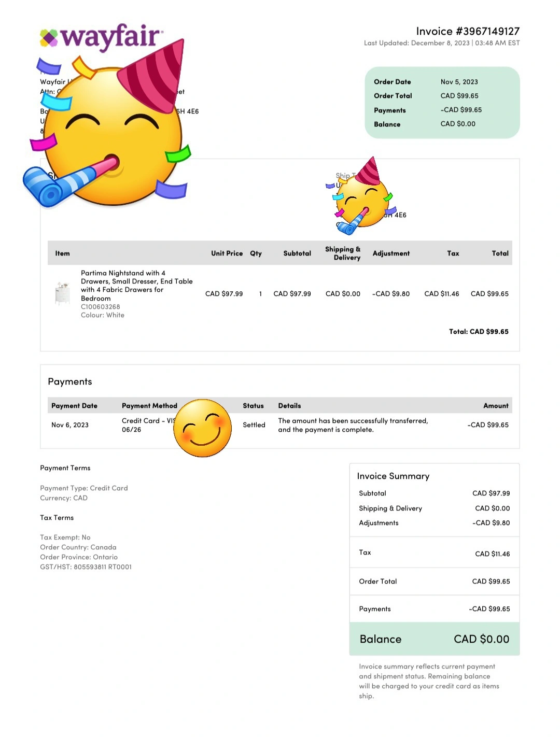Click the Colour: White text
This screenshot has width=560, height=737.
pos(103,315)
